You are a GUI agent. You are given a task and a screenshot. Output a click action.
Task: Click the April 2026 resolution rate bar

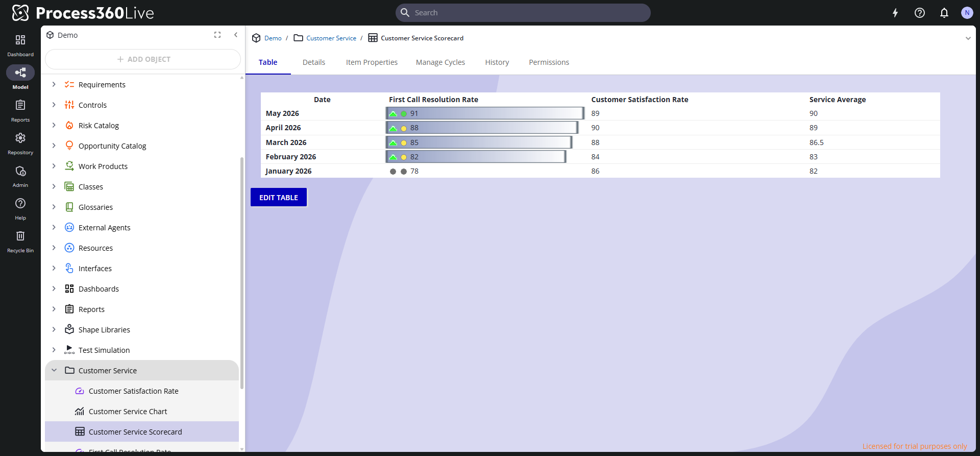tap(482, 128)
